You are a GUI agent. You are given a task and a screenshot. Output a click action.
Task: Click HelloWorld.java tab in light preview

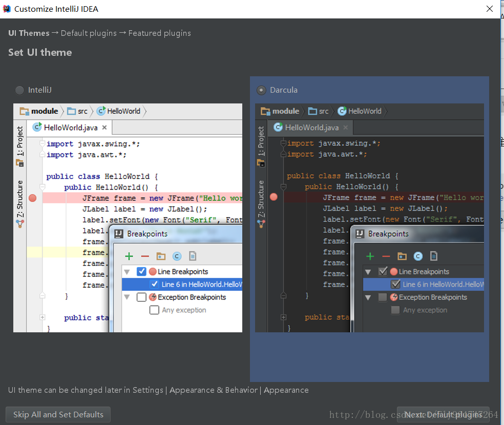click(x=69, y=128)
